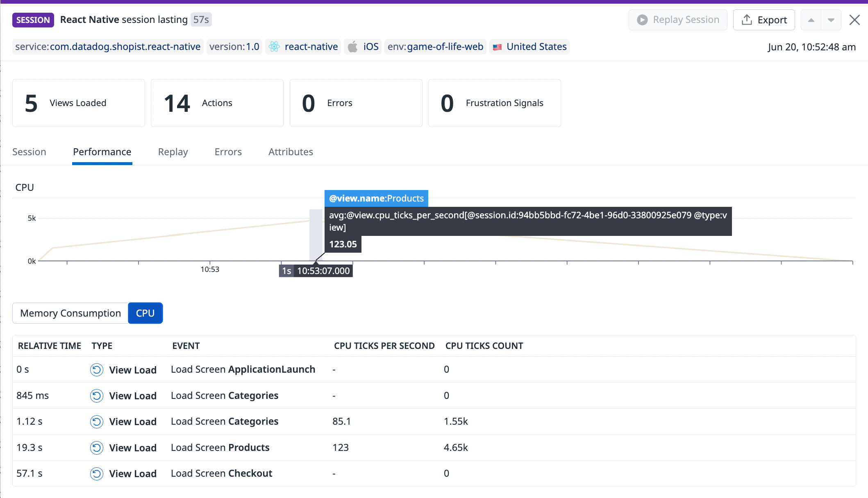Click the Replay Session play icon

642,20
